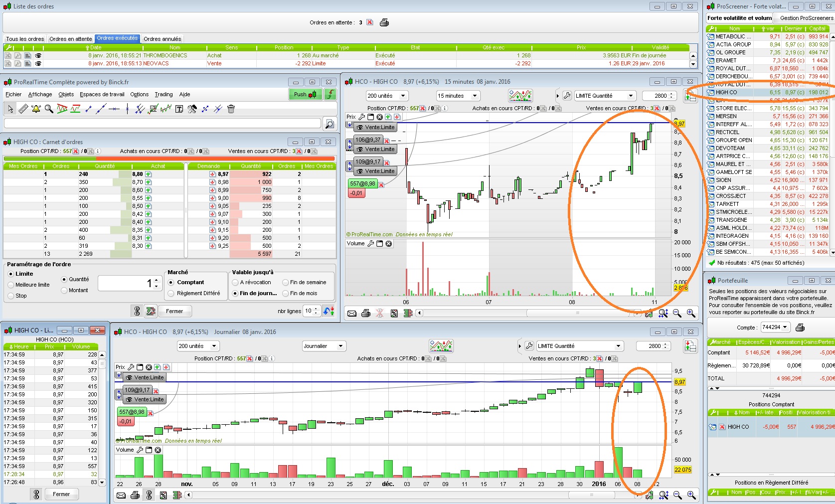Choose Règlement Différé market option
The height and width of the screenshot is (504, 835).
[171, 293]
